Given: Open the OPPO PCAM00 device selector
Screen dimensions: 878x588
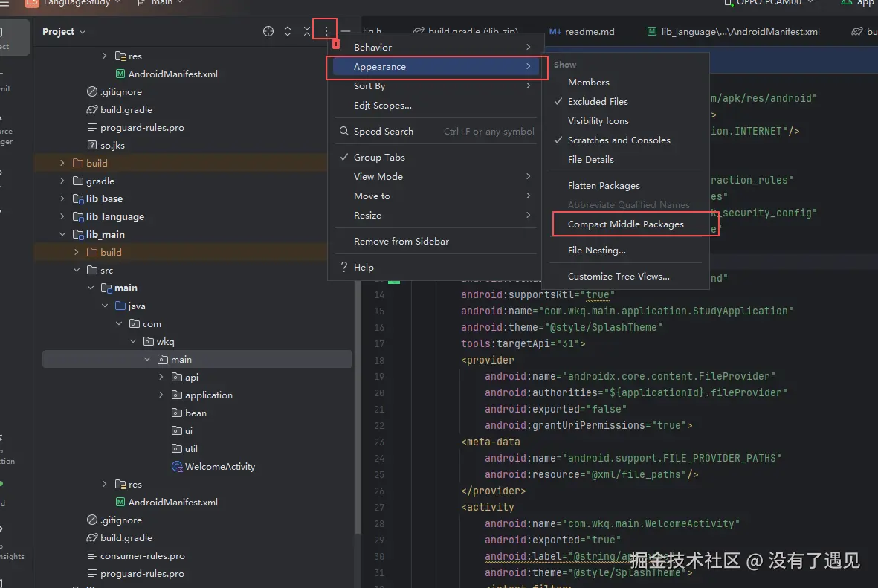Looking at the screenshot, I should pos(768,3).
